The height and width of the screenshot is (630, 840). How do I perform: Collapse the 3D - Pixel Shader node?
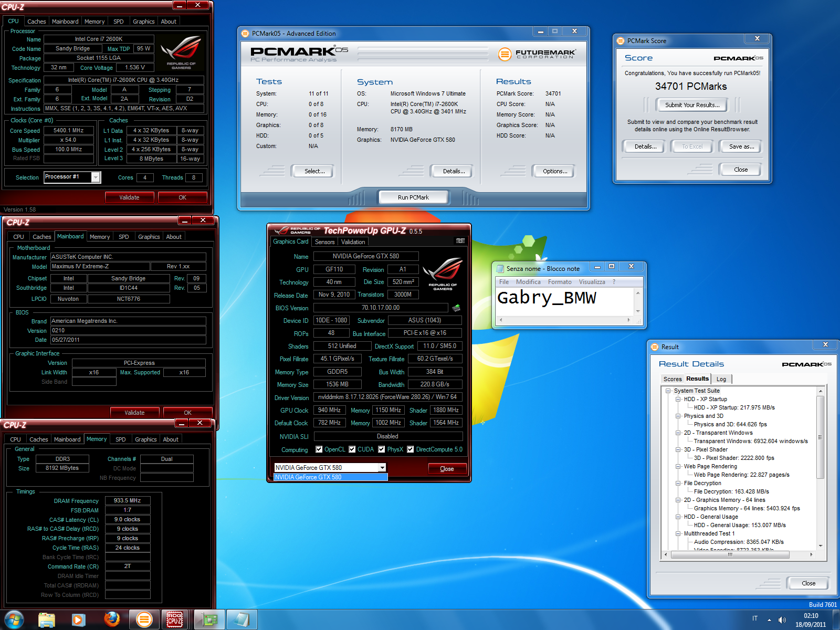tap(678, 449)
